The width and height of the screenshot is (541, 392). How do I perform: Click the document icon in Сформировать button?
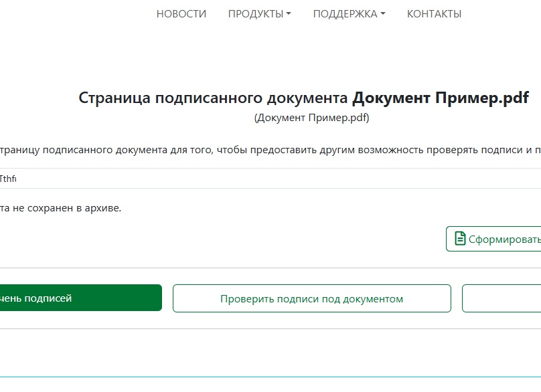tap(460, 239)
